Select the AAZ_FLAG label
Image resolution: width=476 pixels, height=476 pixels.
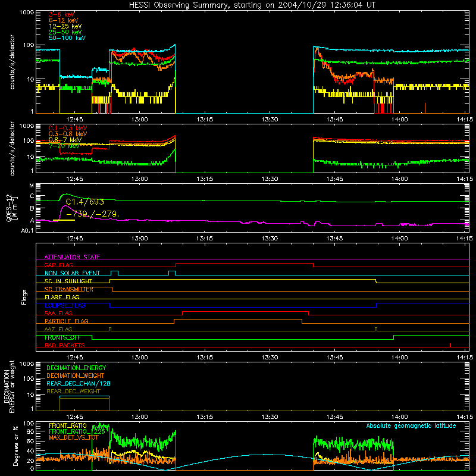click(x=58, y=330)
